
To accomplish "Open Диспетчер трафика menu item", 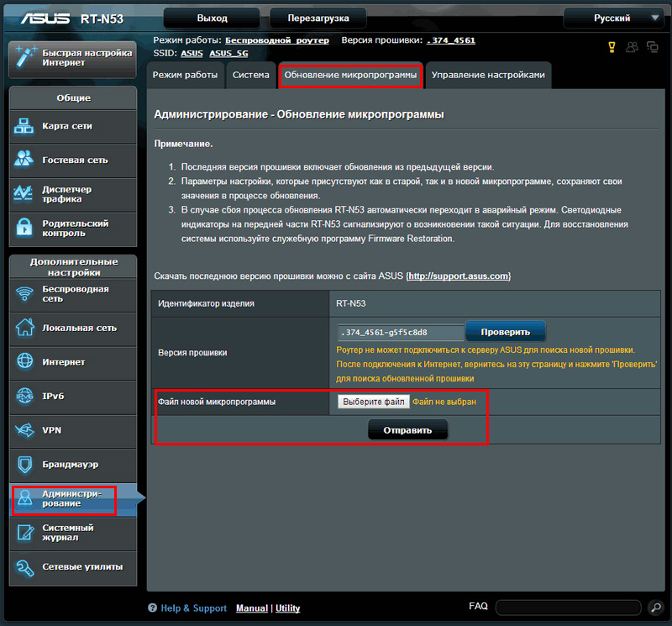I will (73, 194).
